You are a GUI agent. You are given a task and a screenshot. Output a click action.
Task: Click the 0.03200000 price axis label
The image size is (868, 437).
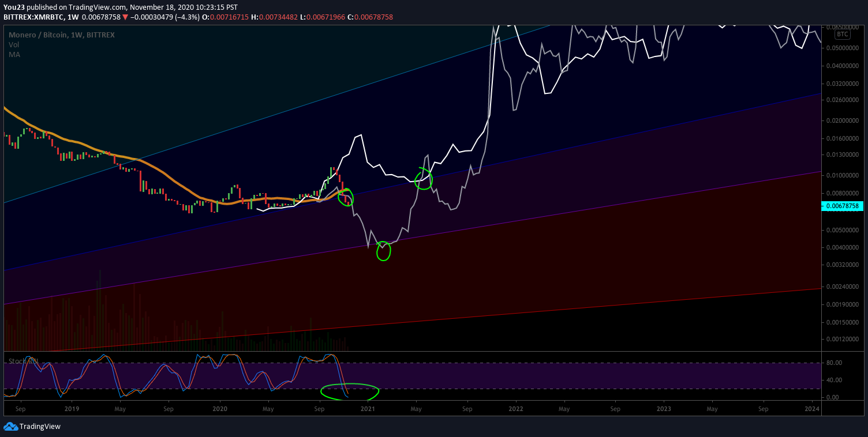click(842, 83)
